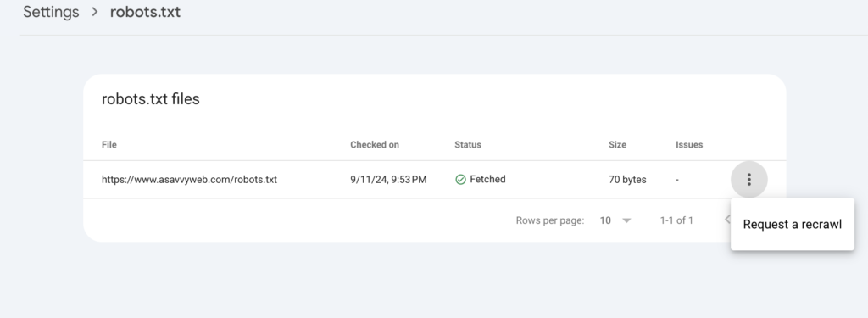
Task: Click the robots.txt breadcrumb title
Action: coord(145,12)
